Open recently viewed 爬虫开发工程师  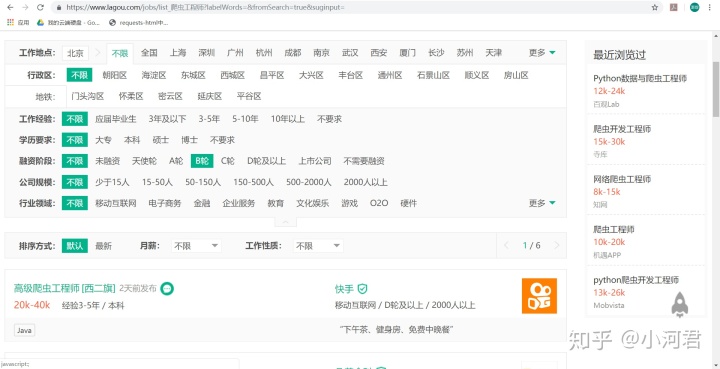point(622,129)
